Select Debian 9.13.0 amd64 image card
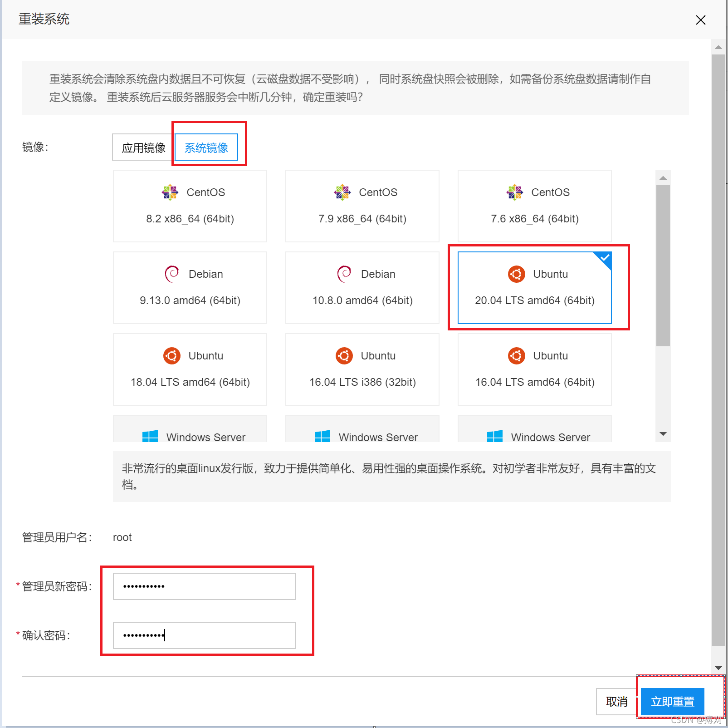Viewport: 728px width, 728px height. coord(190,288)
